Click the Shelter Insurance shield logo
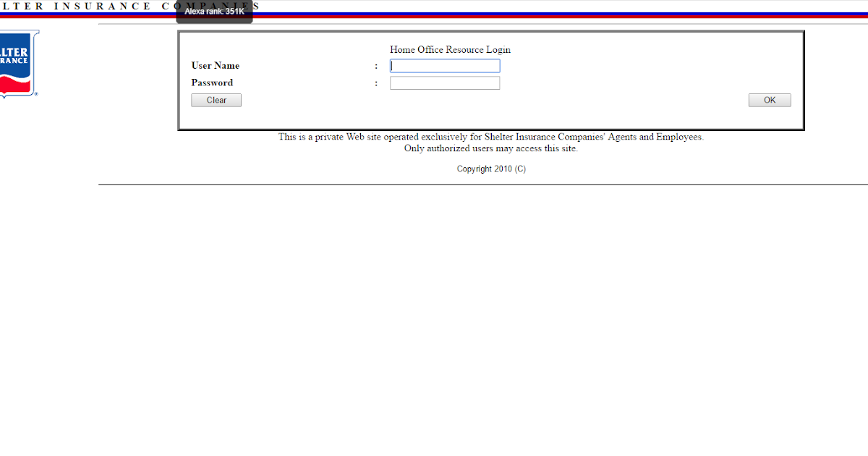This screenshot has height=456, width=868. 20,64
